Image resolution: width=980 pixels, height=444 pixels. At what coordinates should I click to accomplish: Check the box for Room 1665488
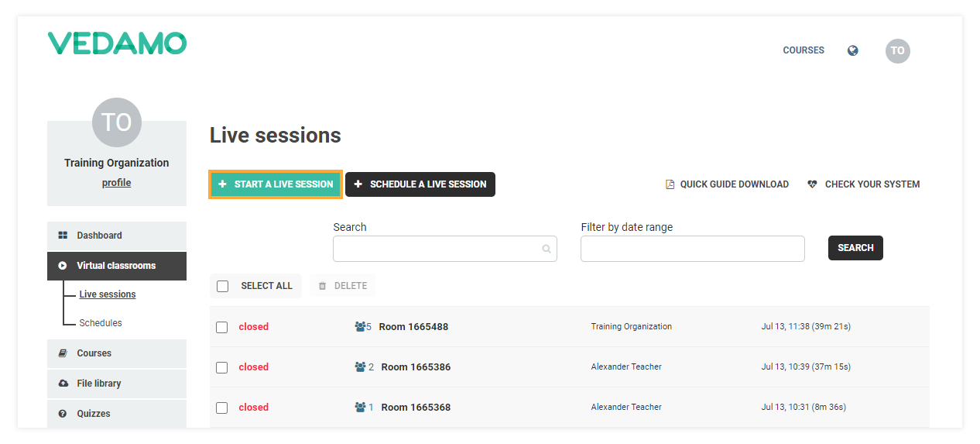coord(222,327)
